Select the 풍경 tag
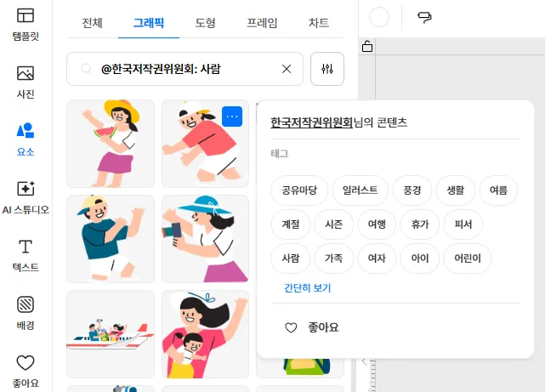 pos(412,190)
